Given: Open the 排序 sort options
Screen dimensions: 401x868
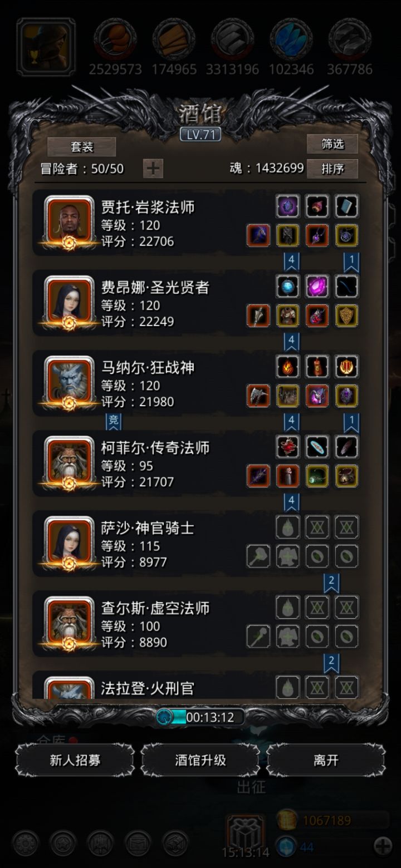Looking at the screenshot, I should (332, 169).
